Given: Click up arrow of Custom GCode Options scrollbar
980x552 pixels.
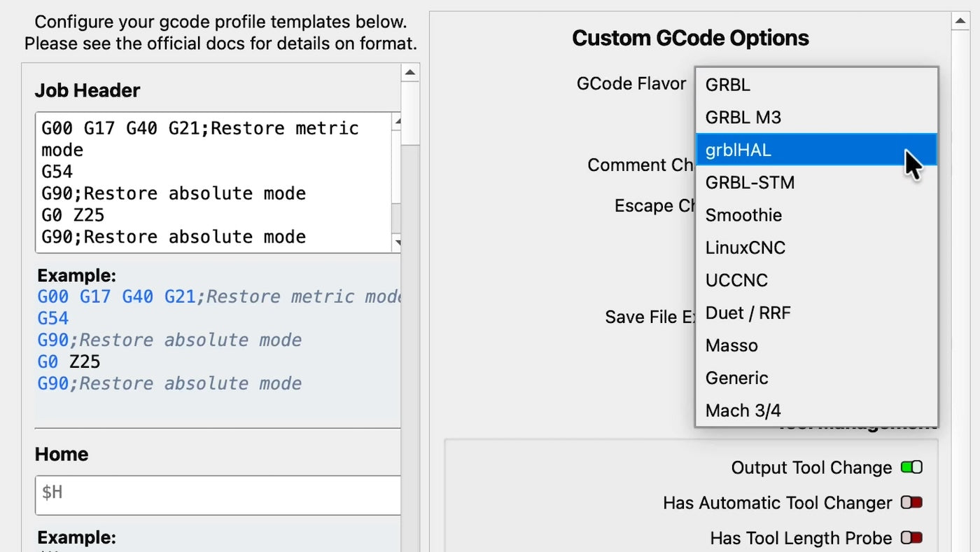Looking at the screenshot, I should pyautogui.click(x=960, y=21).
